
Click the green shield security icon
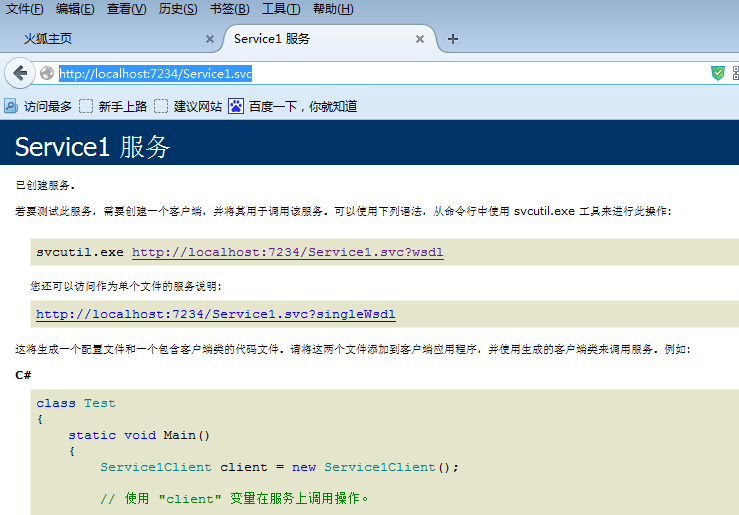[717, 74]
